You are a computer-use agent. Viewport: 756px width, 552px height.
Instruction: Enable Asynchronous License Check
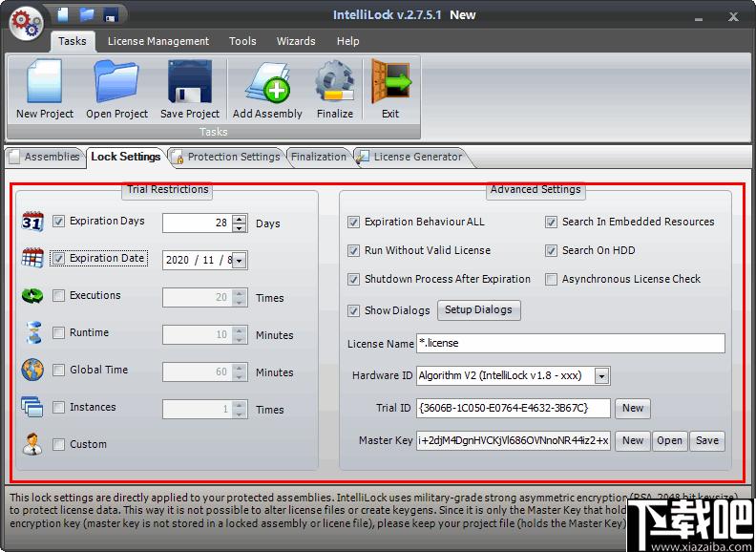click(x=551, y=279)
